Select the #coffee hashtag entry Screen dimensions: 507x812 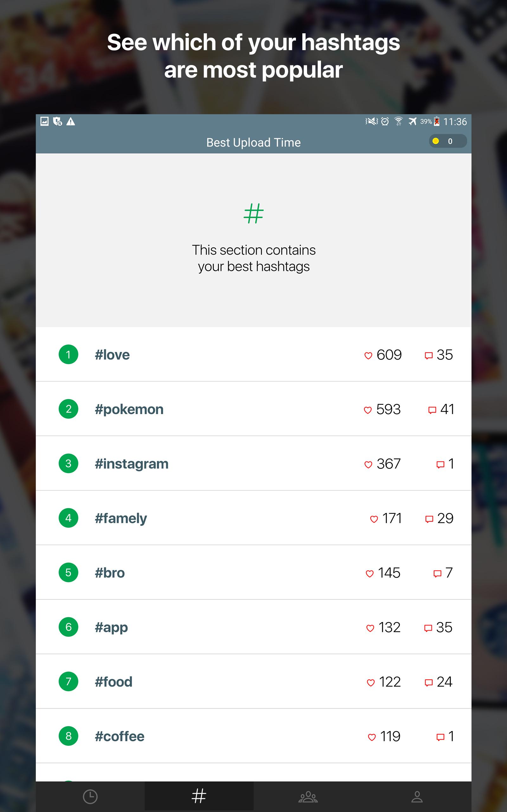[120, 737]
